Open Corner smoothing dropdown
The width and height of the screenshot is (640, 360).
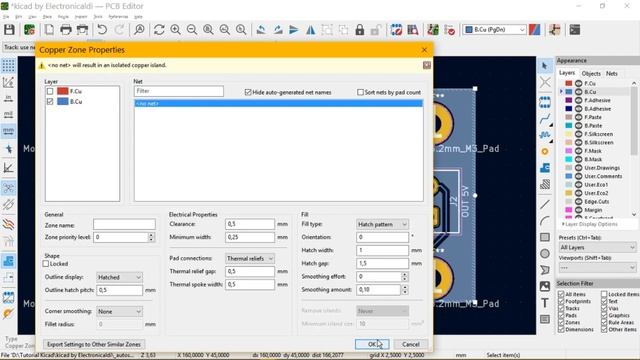[x=119, y=311]
